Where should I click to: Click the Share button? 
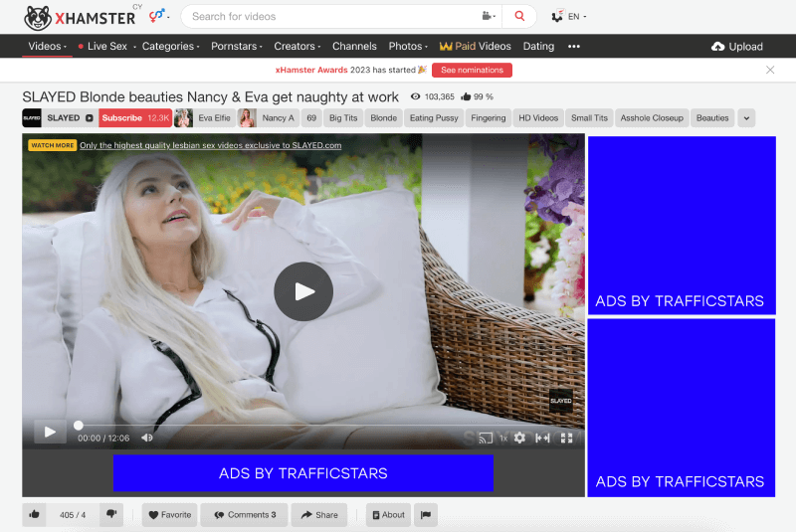[318, 515]
